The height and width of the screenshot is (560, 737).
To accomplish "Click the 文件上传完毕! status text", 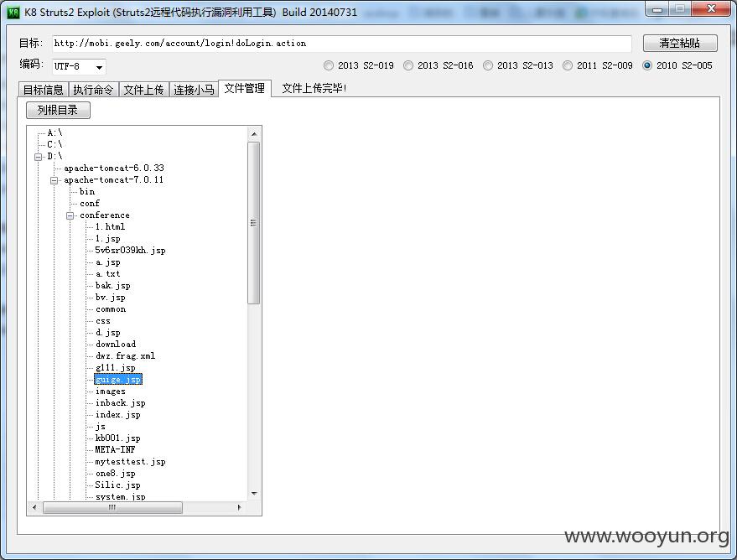I will (314, 88).
